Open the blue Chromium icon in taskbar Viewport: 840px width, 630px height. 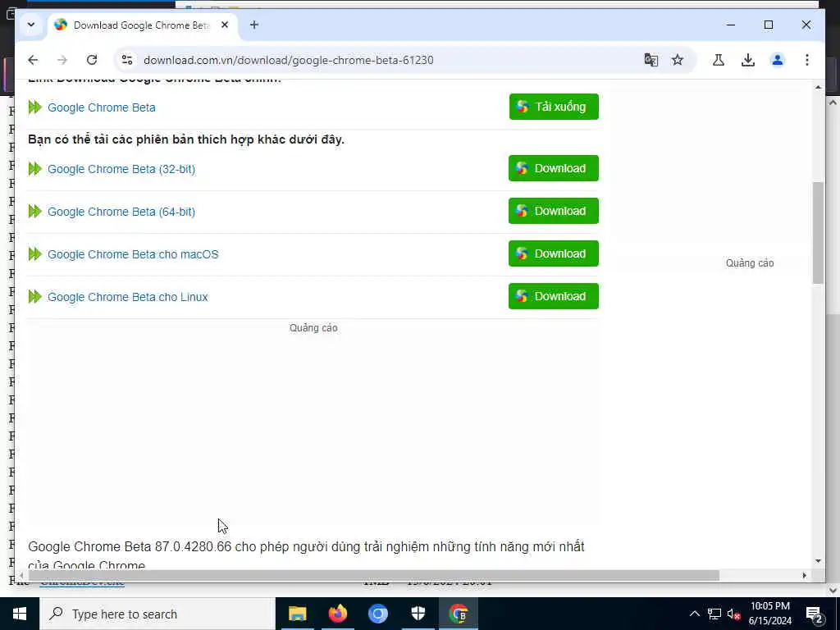(x=377, y=614)
